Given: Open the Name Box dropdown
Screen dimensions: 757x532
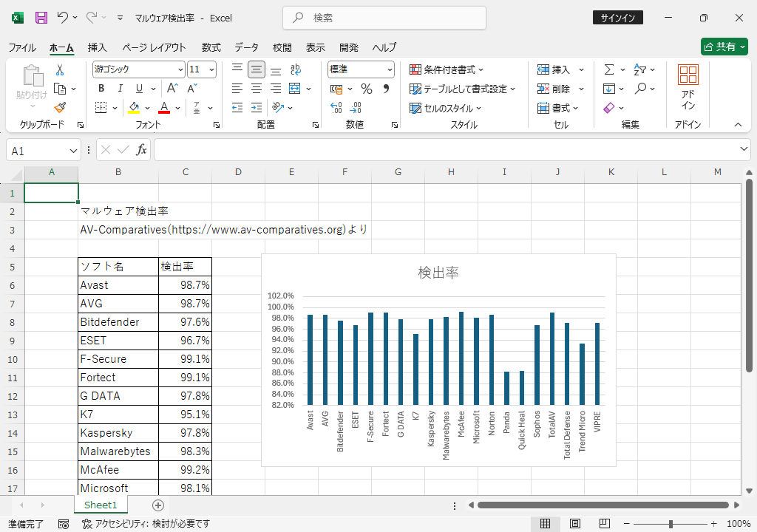Looking at the screenshot, I should point(73,151).
